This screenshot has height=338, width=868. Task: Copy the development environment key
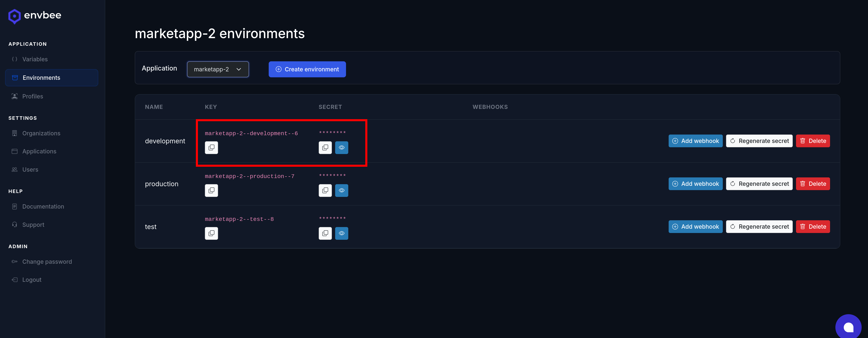(211, 148)
